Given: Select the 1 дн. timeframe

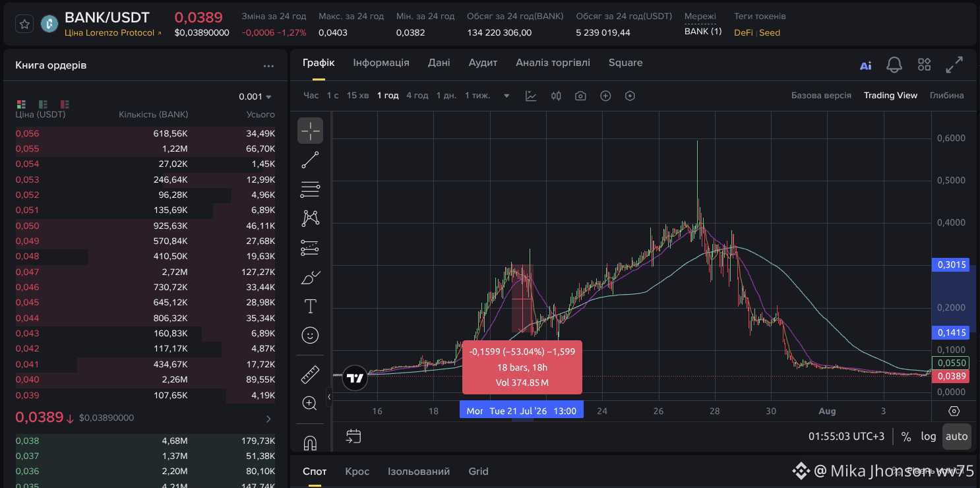Looking at the screenshot, I should click(446, 96).
